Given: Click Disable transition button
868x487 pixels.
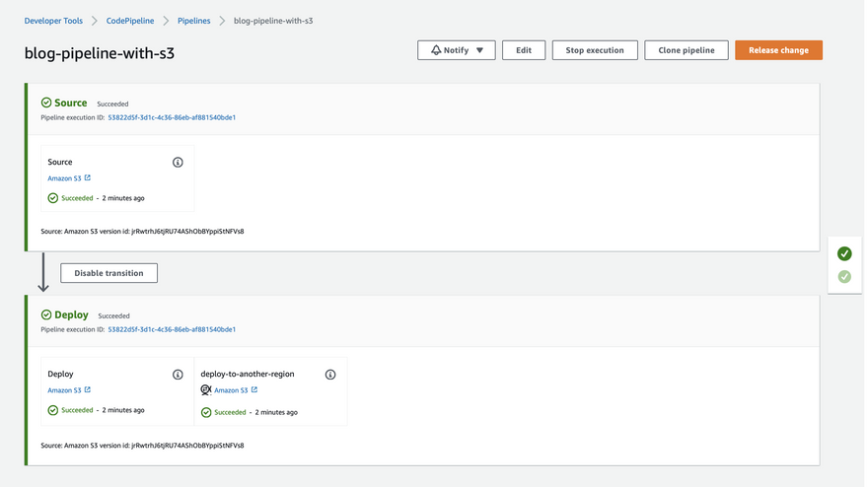Looking at the screenshot, I should click(x=109, y=273).
